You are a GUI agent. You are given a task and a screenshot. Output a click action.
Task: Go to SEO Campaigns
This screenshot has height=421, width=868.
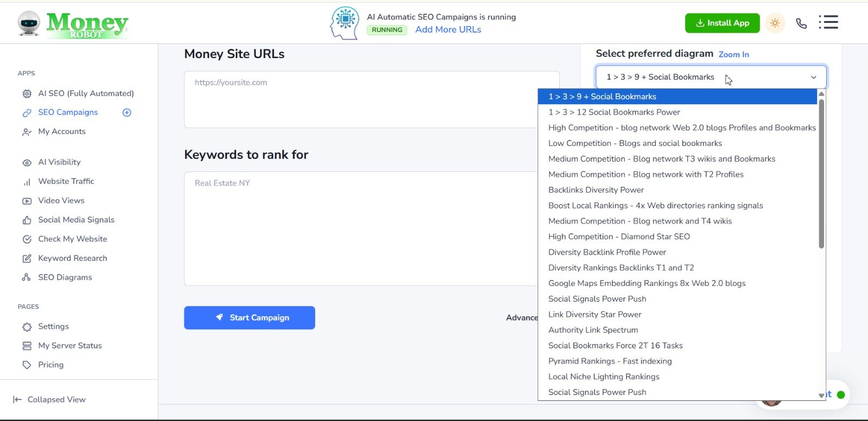68,112
